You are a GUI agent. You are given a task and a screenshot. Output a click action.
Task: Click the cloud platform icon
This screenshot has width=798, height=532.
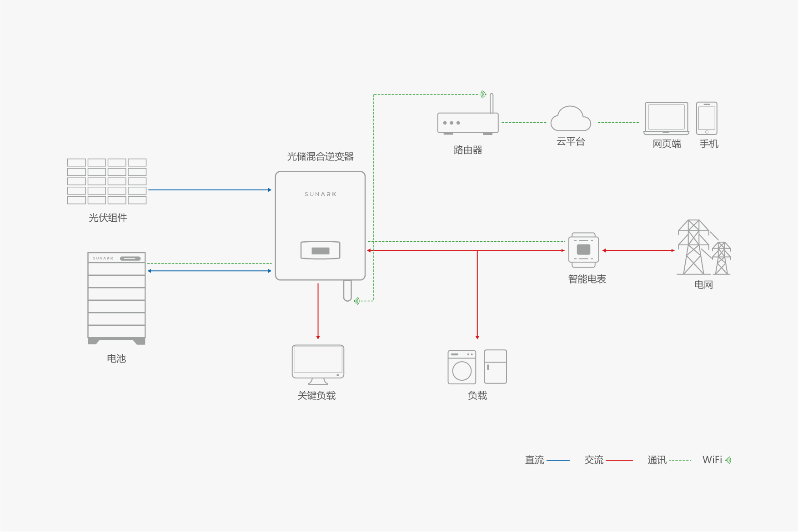pyautogui.click(x=571, y=119)
